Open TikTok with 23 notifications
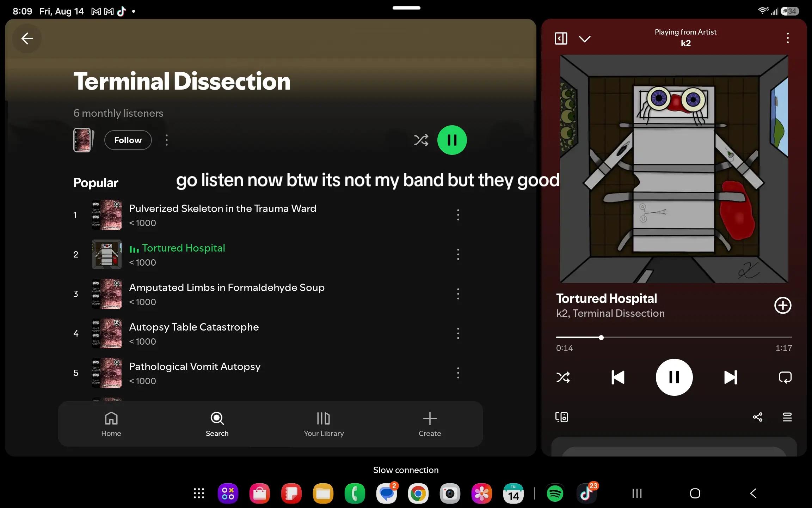This screenshot has width=812, height=508. tap(587, 493)
